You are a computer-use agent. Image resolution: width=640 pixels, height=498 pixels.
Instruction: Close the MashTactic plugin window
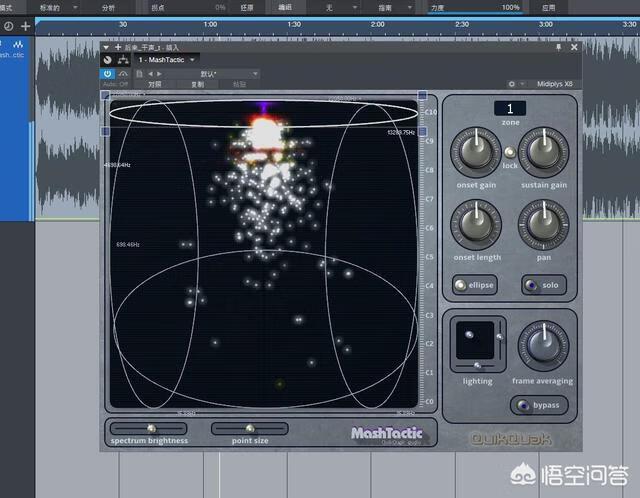(574, 47)
